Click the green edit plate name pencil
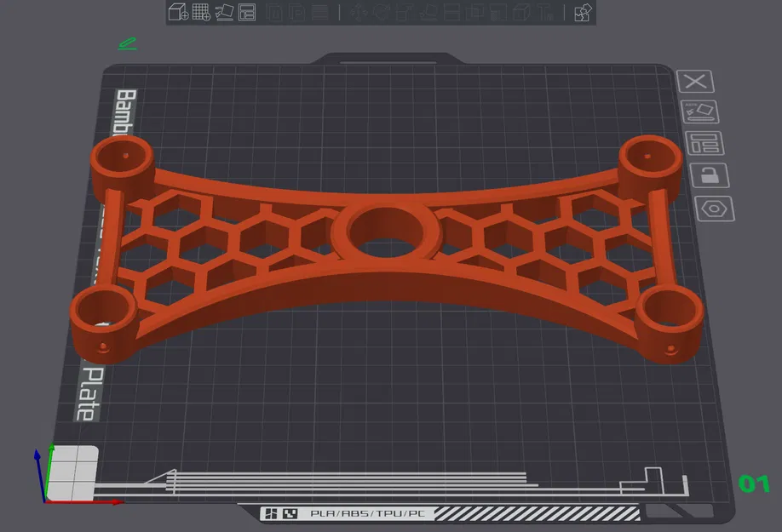782x532 pixels. pos(128,43)
